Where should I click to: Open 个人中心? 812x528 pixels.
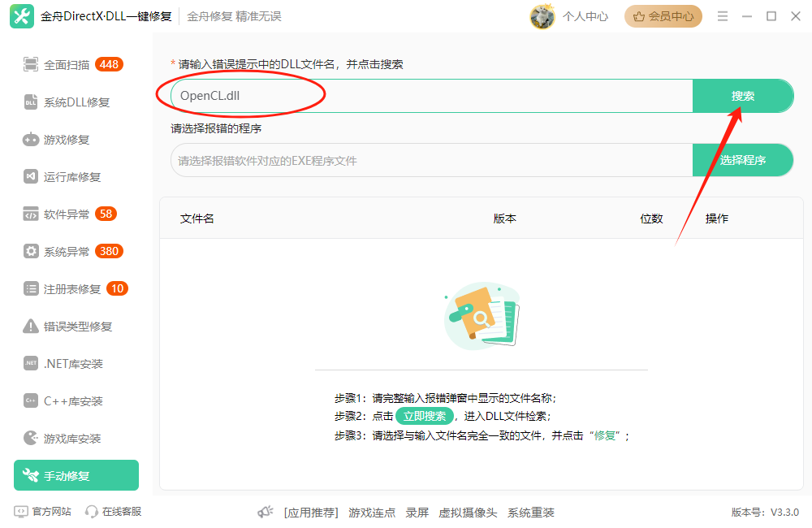[585, 16]
